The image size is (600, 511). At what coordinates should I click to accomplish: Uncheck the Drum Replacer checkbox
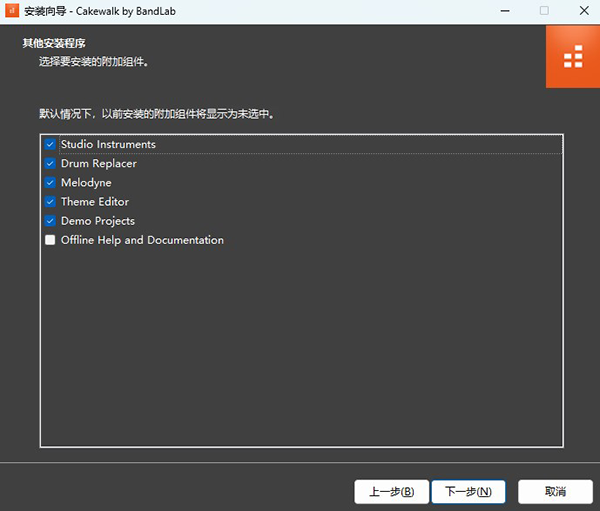pos(50,163)
